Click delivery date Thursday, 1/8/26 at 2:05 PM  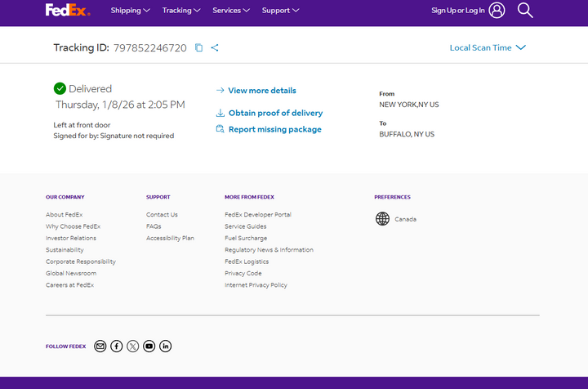(120, 105)
